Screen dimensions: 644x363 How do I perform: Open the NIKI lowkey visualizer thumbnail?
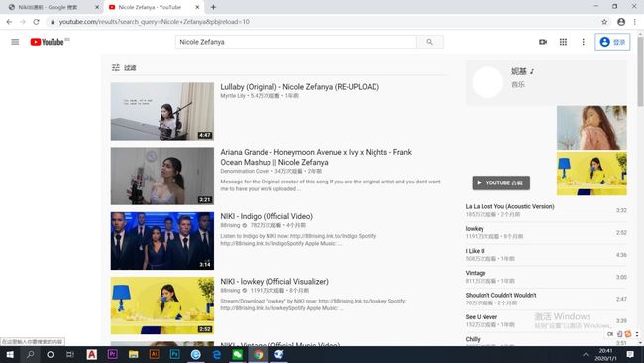point(162,305)
